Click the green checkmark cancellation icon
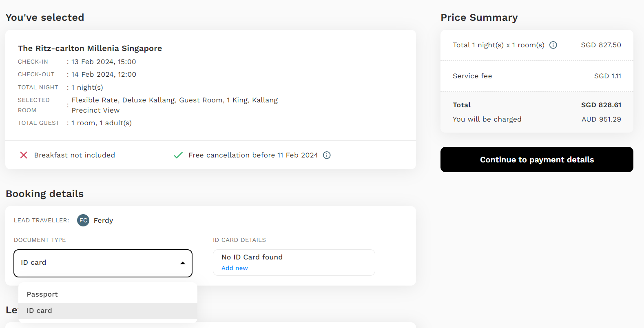Image resolution: width=644 pixels, height=328 pixels. coord(178,155)
